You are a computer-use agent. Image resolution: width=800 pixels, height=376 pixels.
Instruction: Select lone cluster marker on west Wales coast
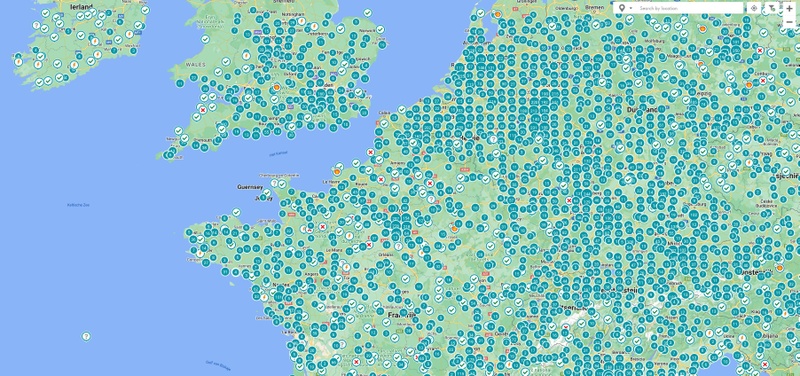pyautogui.click(x=180, y=83)
